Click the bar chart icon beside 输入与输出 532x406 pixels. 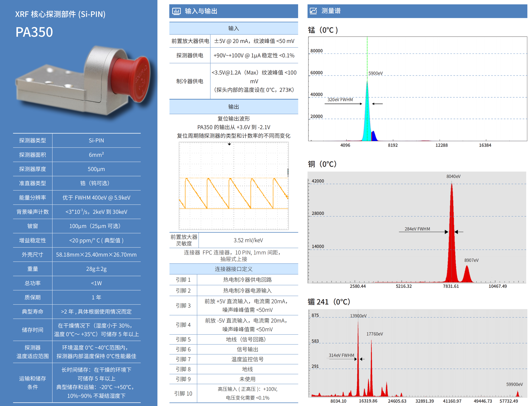176,11
